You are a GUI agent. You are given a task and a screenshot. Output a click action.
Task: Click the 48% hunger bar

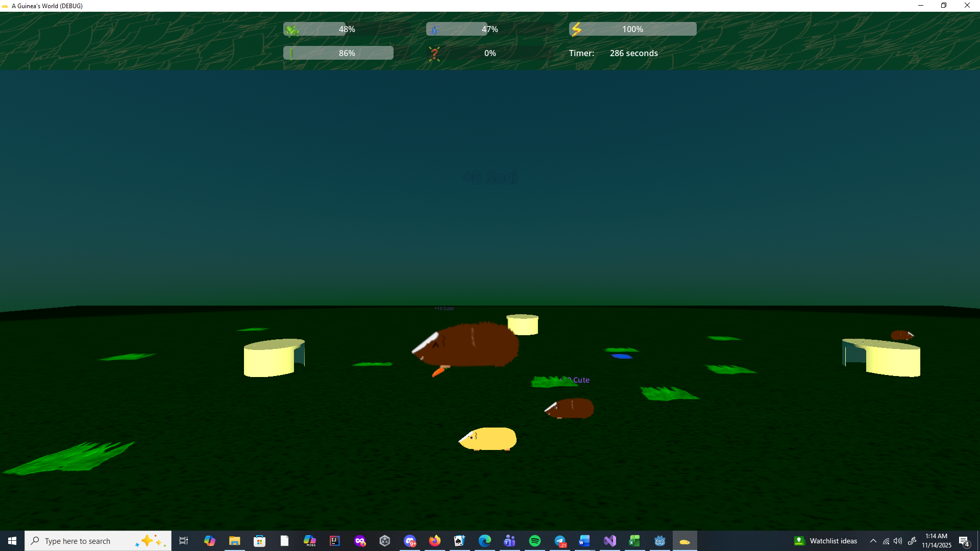[x=347, y=29]
